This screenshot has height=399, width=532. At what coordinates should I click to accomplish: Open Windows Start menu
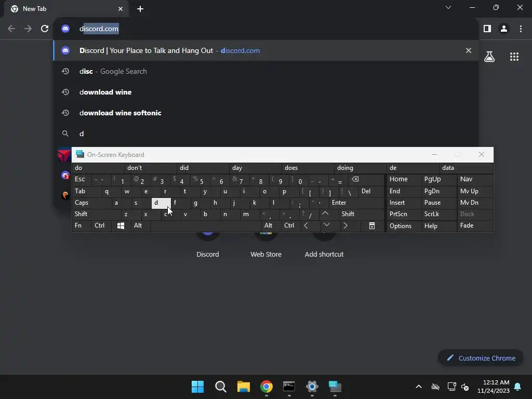click(x=197, y=387)
